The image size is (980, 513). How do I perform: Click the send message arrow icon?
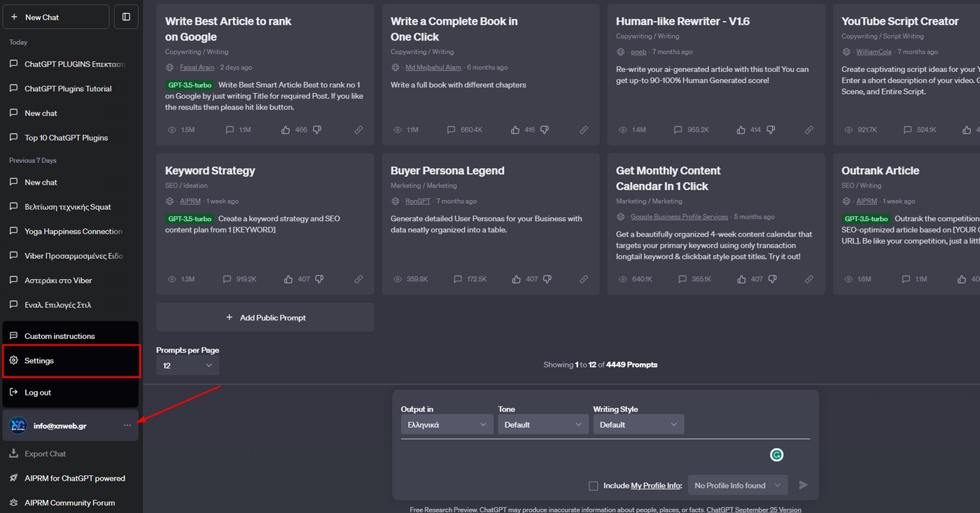pos(804,485)
